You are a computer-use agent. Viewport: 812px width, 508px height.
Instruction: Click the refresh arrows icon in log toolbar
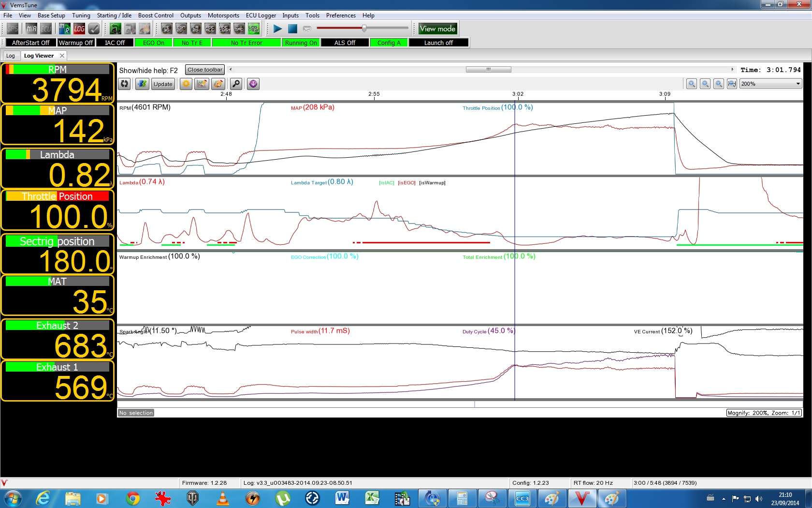[125, 84]
